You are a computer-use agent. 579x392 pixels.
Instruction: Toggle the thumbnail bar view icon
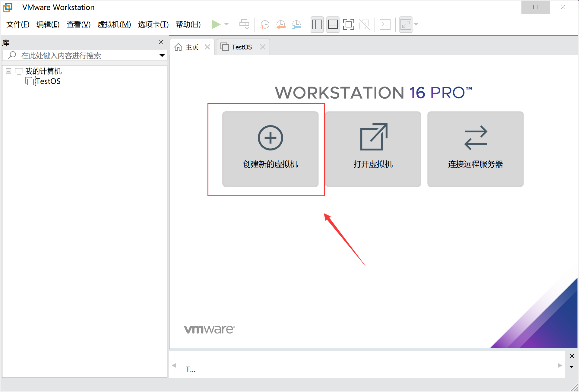click(333, 24)
